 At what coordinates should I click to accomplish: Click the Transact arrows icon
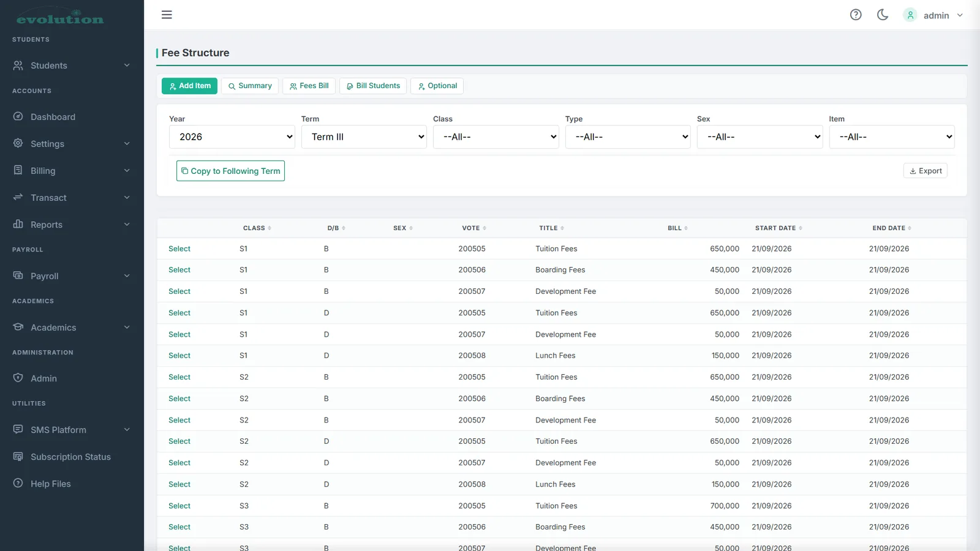pos(18,197)
